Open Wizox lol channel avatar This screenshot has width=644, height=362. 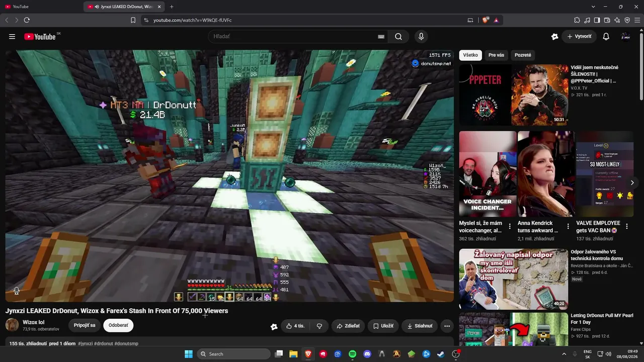point(12,325)
